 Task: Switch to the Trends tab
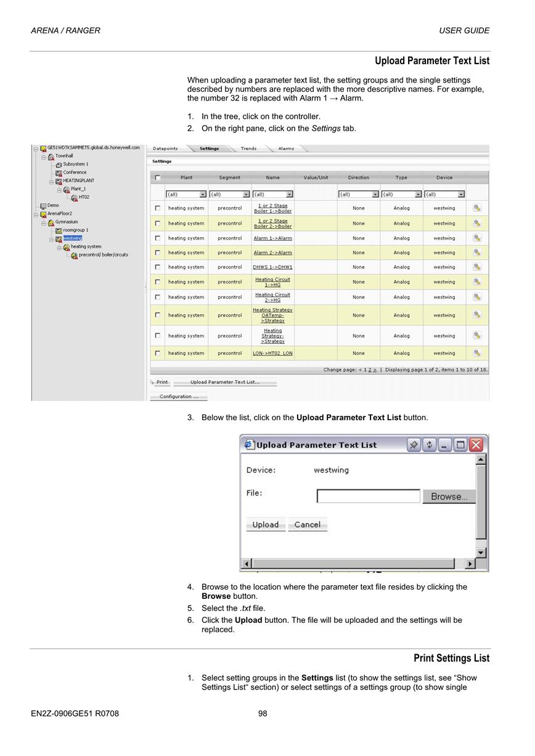pos(248,148)
